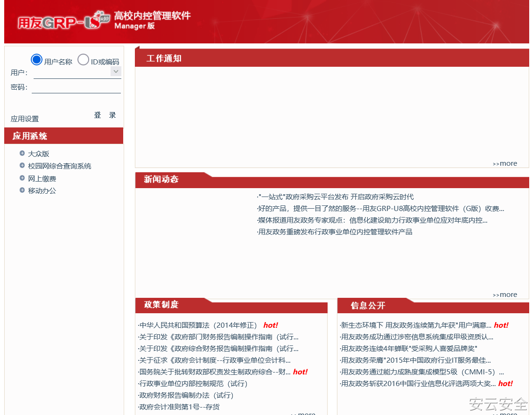The height and width of the screenshot is (415, 532).
Task: Open 用友政务成功通过涉密信息系统集成甲级资质 item
Action: [x=417, y=337]
